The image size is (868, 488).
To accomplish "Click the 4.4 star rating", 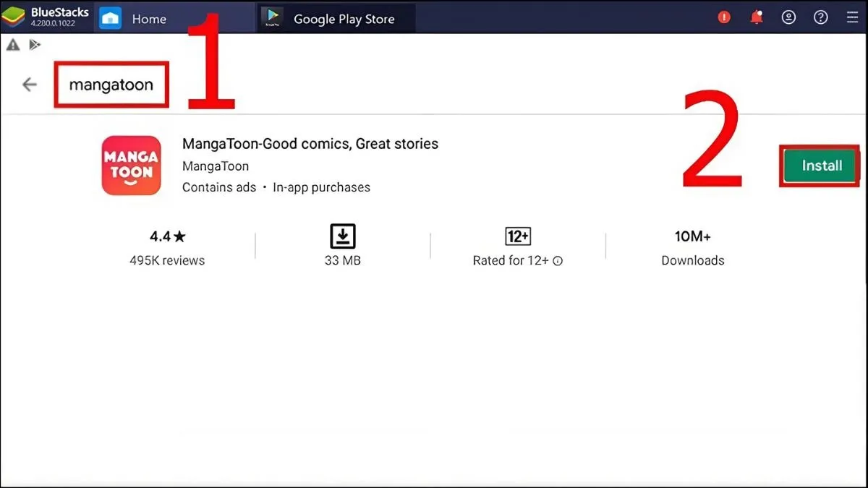I will (167, 236).
